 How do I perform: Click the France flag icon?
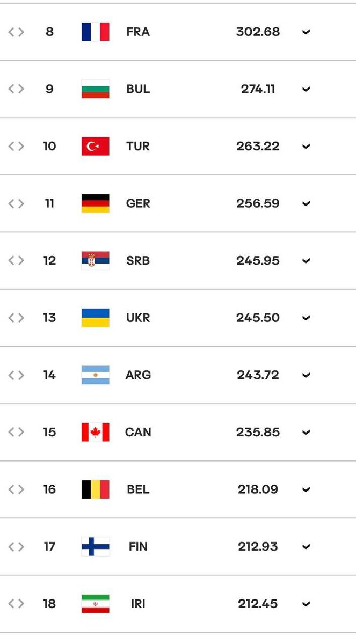point(95,32)
